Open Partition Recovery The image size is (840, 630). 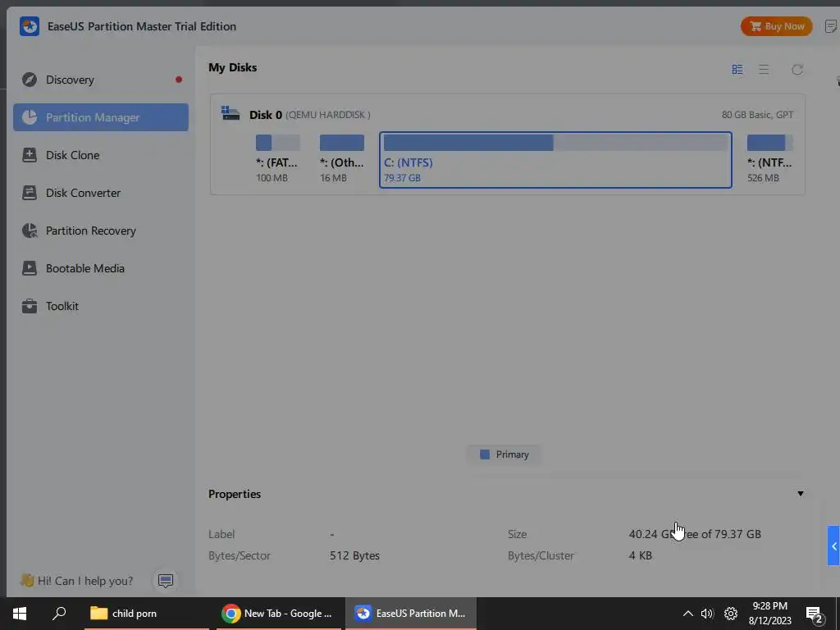tap(101, 231)
